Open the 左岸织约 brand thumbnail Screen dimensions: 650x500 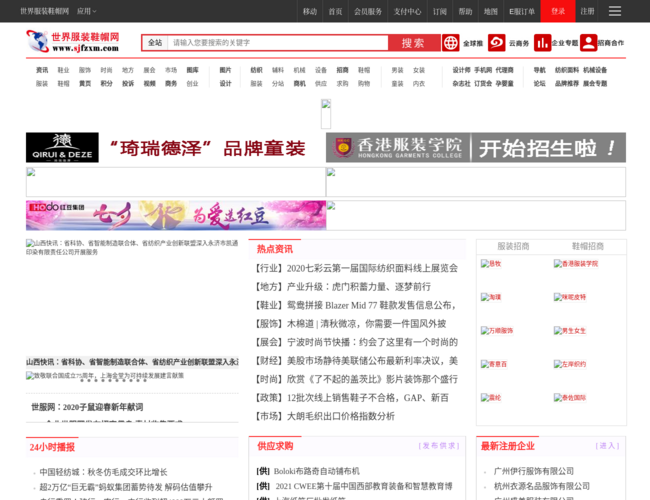(x=570, y=364)
